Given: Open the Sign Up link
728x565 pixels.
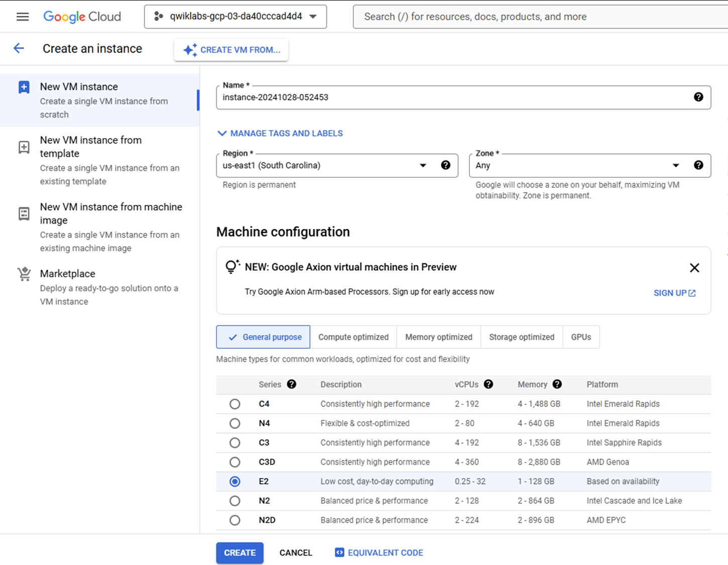Looking at the screenshot, I should tap(674, 293).
